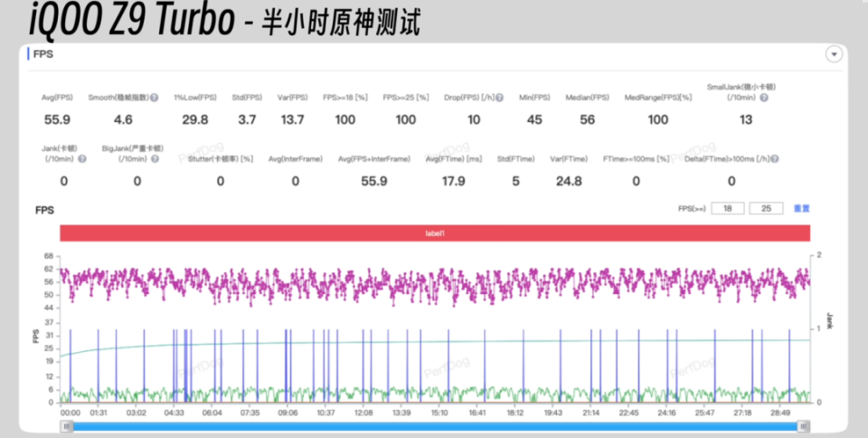Click the Median(FPS) value 56
The image size is (868, 438).
tap(588, 119)
